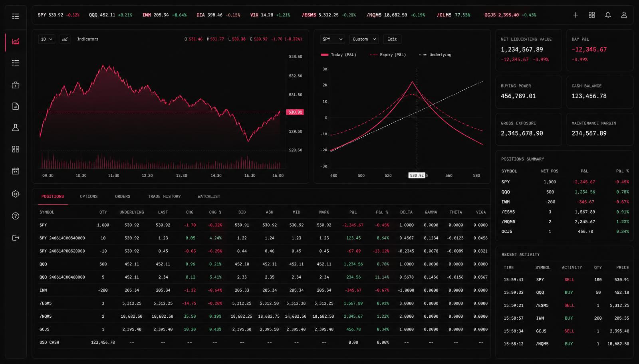Click the 530.92 price tag on chart axis
This screenshot has width=639, height=364.
point(295,112)
